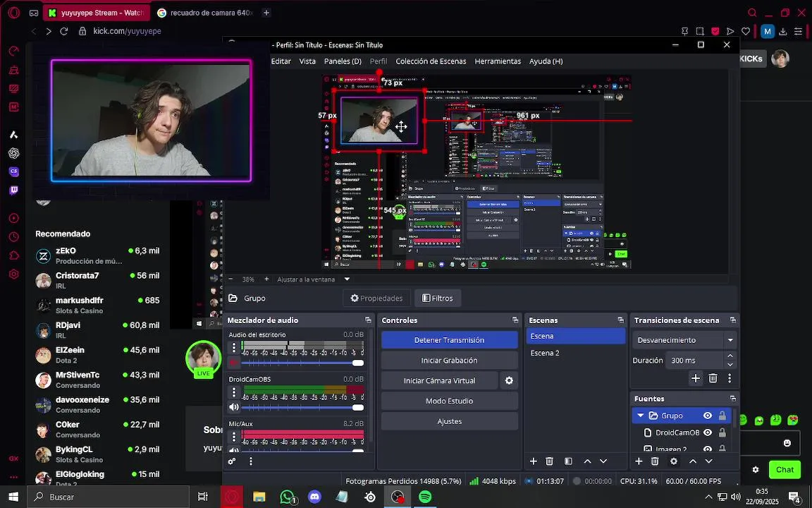The height and width of the screenshot is (508, 812).
Task: Increase transition Duración with up arrow
Action: click(x=730, y=356)
